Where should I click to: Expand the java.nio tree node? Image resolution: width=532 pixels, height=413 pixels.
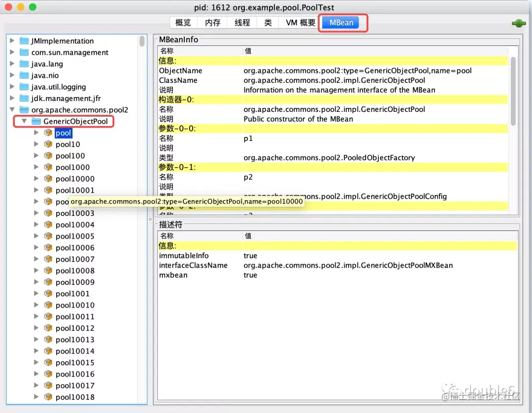point(12,75)
